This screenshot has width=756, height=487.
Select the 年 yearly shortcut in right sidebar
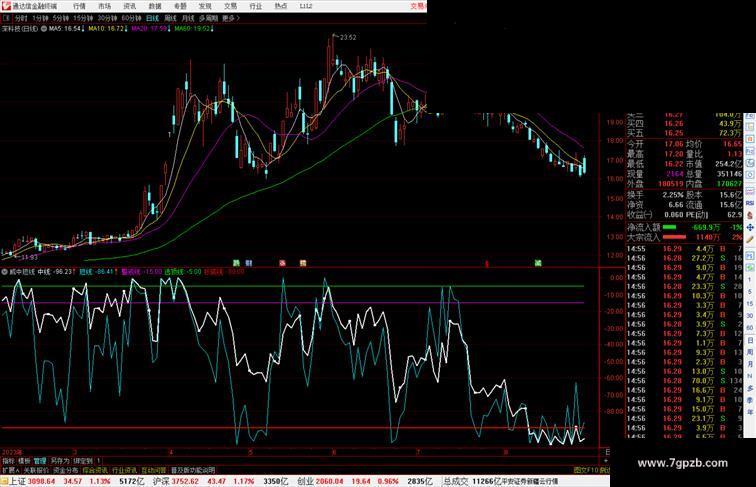750,411
